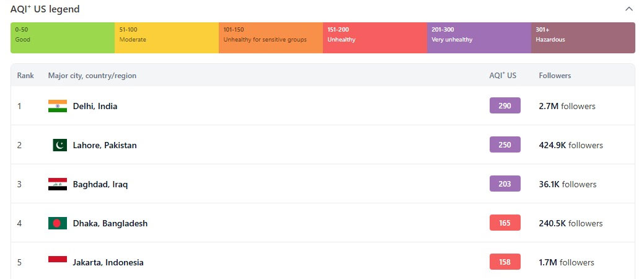
Task: Click the AQI US column header
Action: click(503, 76)
